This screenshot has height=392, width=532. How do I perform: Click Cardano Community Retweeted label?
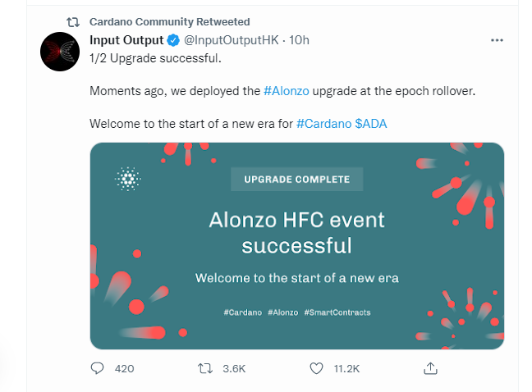pyautogui.click(x=170, y=22)
